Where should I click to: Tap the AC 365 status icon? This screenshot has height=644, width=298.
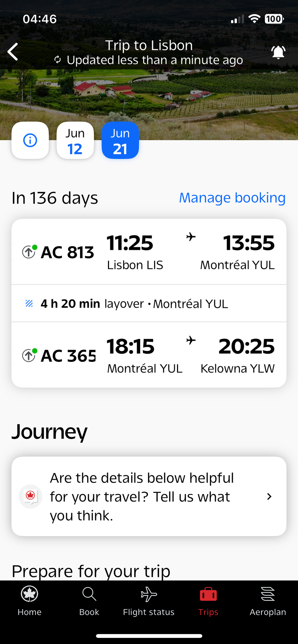pyautogui.click(x=29, y=355)
